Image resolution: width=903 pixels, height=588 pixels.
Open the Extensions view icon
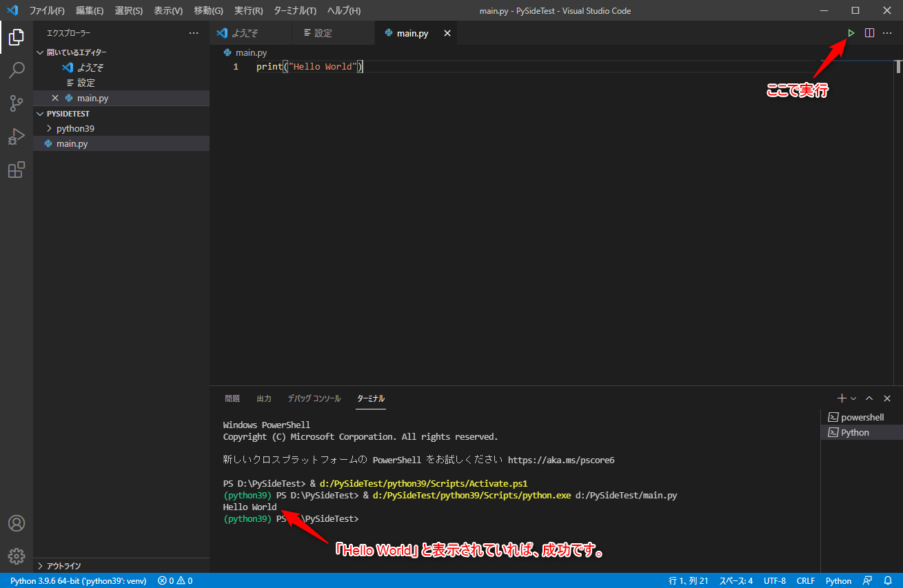coord(17,170)
